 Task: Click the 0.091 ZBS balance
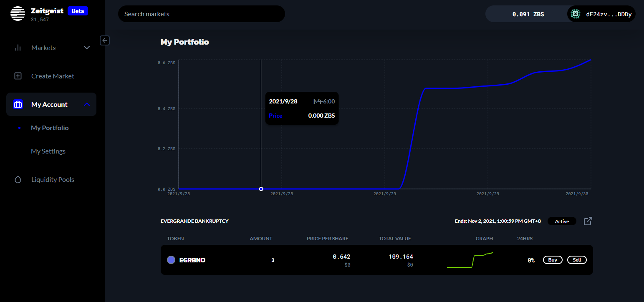(x=528, y=14)
